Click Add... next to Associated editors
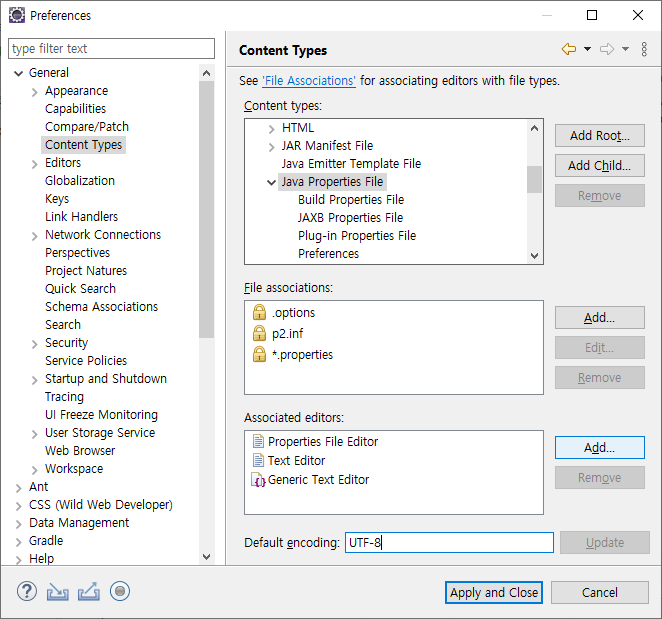Viewport: 662px width, 619px height. point(600,448)
